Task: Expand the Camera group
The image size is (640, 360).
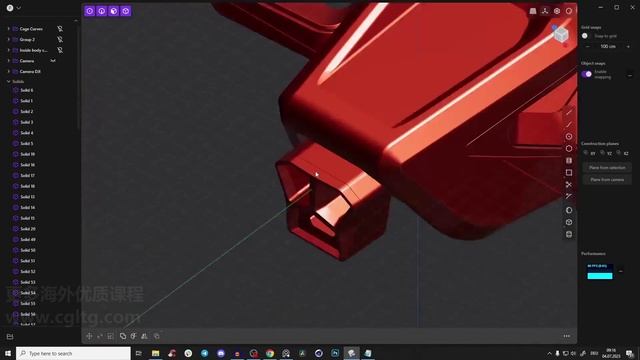Action: 9,60
